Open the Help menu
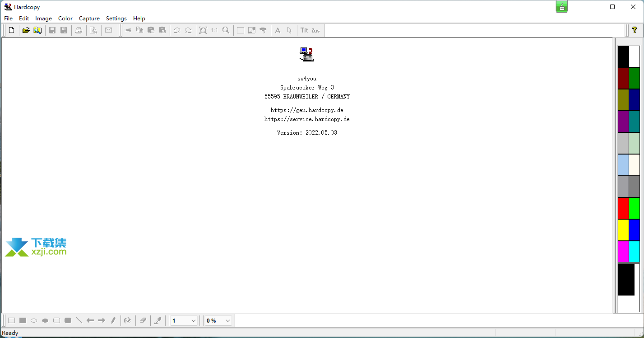The image size is (644, 338). [x=139, y=19]
